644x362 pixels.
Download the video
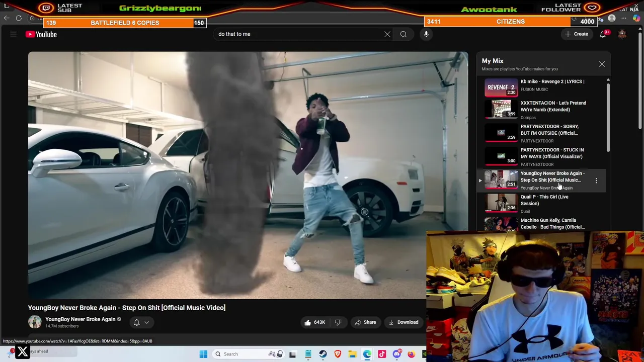[x=403, y=322]
